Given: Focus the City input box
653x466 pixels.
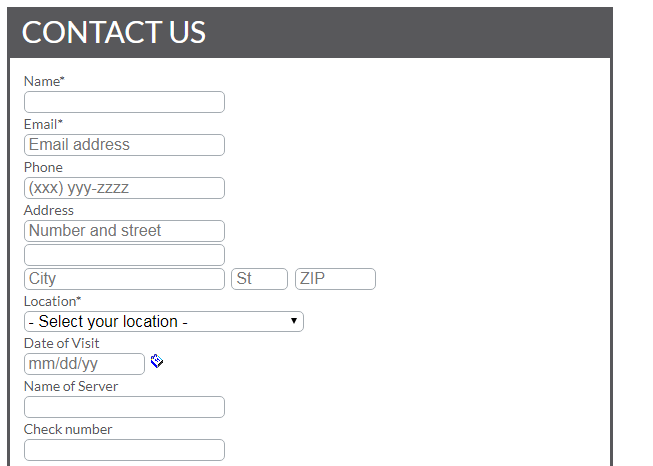Looking at the screenshot, I should tap(124, 279).
